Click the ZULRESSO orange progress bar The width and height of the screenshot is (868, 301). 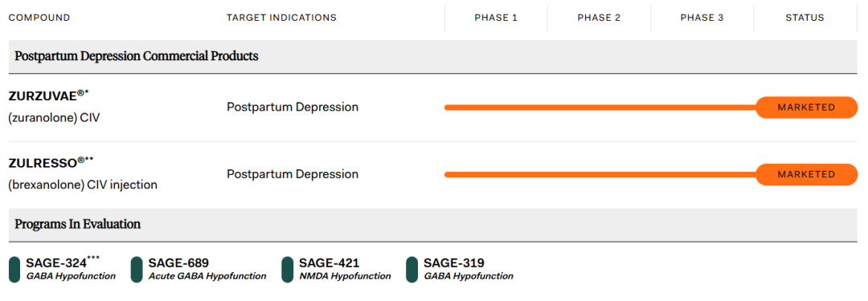[600, 174]
